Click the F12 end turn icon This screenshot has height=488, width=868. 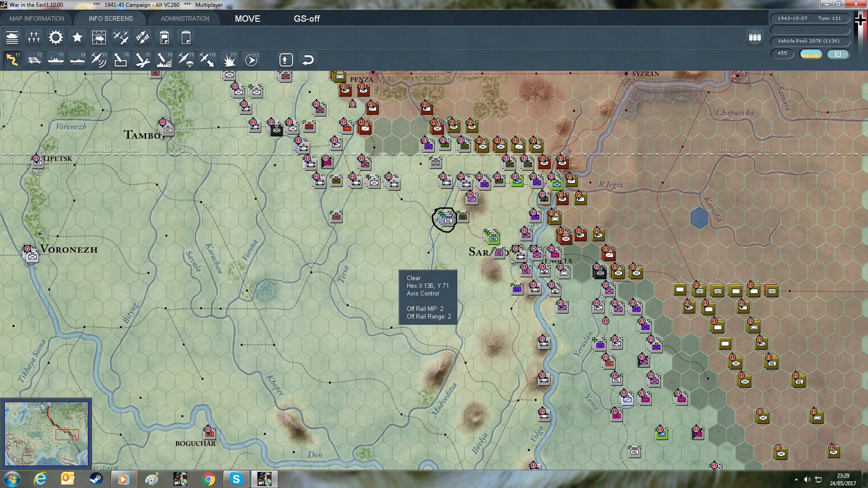pos(251,60)
